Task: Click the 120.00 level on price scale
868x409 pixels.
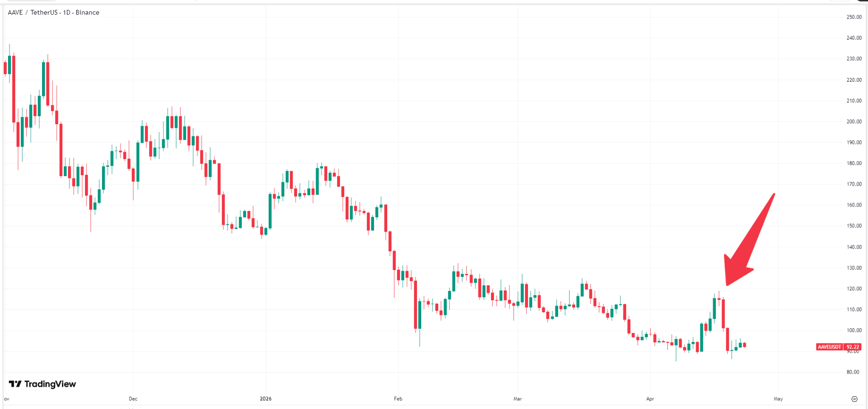Action: (x=854, y=289)
